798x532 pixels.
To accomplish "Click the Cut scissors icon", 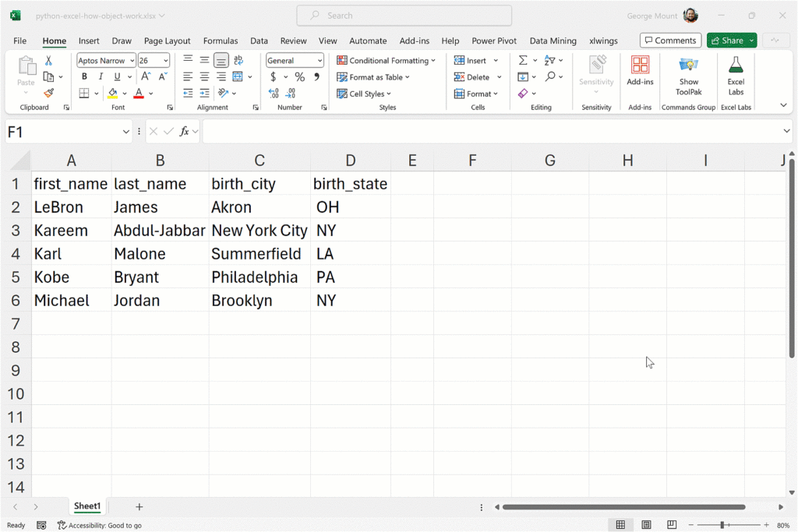I will [x=48, y=60].
